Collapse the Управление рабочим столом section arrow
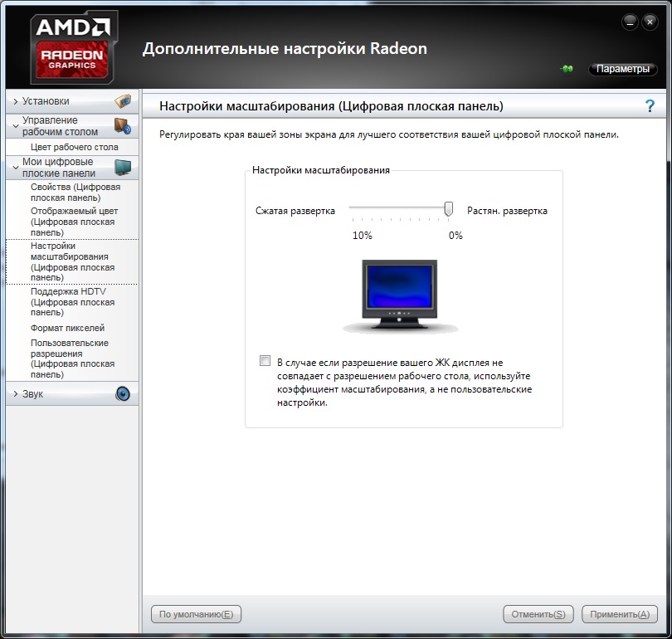Viewport: 672px width, 639px height. pos(16,126)
